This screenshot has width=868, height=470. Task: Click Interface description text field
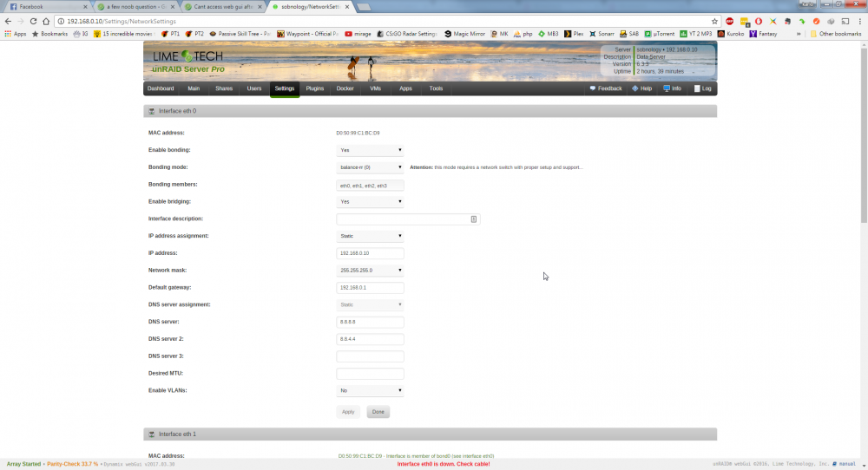click(408, 219)
